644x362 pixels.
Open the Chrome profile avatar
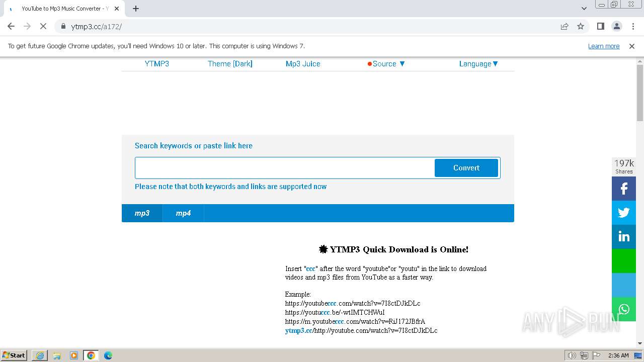(616, 26)
